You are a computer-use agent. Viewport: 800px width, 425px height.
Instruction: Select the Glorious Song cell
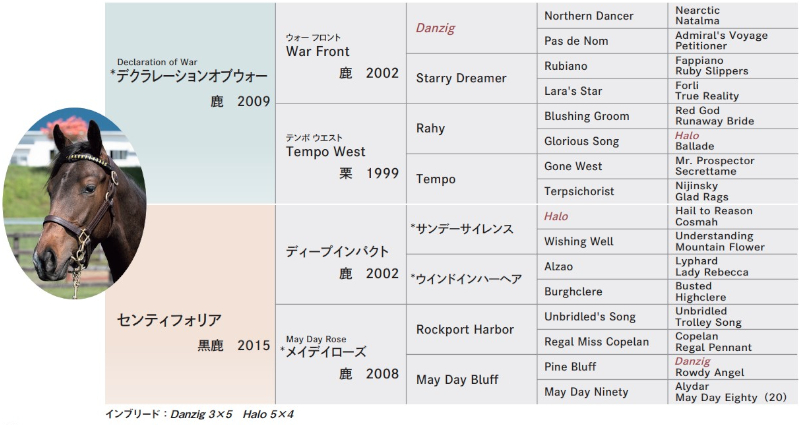click(602, 141)
